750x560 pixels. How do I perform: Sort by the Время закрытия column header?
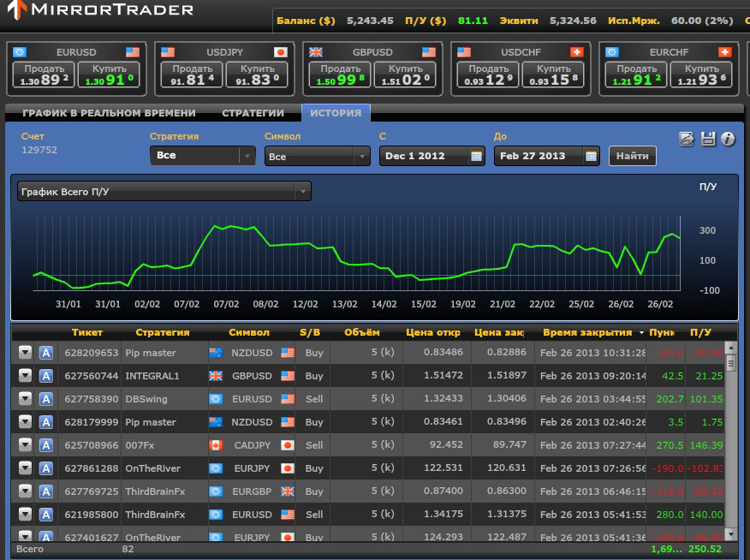tap(587, 332)
